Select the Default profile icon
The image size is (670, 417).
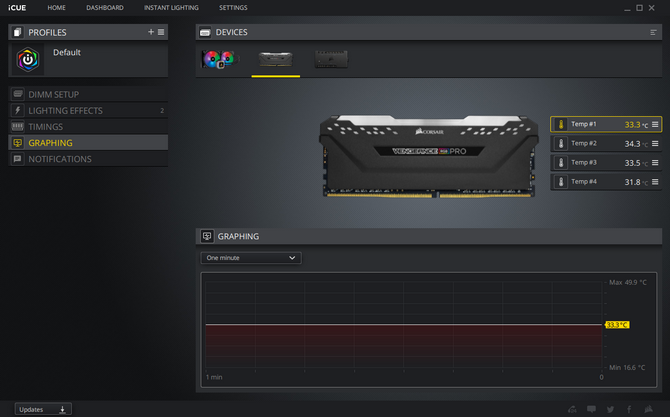point(28,59)
